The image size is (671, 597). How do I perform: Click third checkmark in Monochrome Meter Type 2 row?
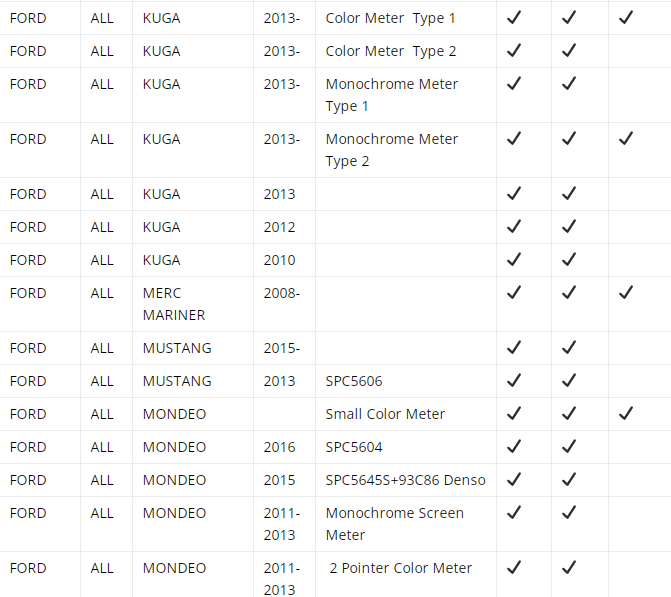[625, 139]
